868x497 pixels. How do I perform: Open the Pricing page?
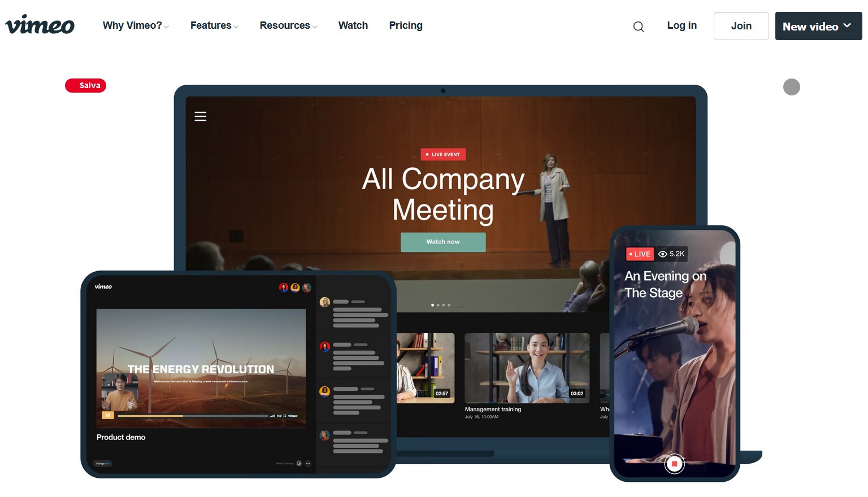[x=406, y=25]
